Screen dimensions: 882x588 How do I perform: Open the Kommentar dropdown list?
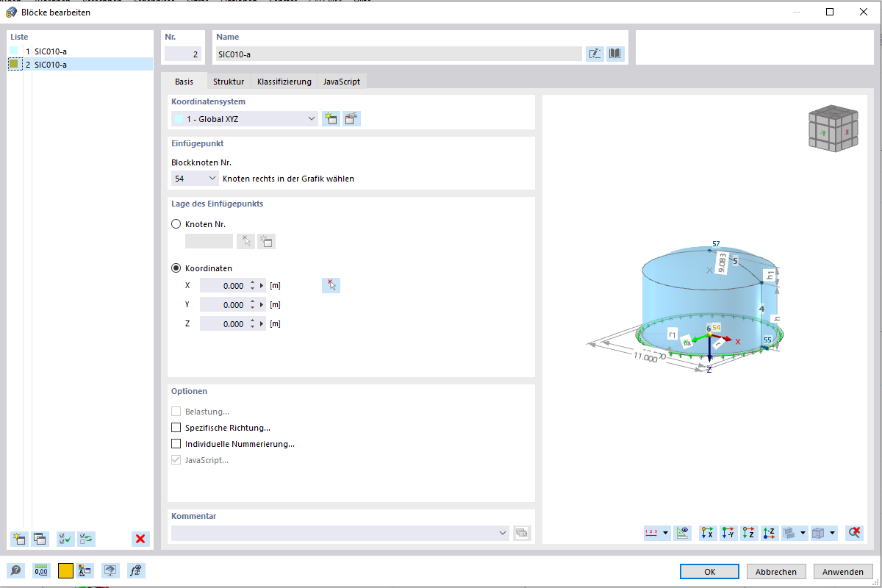(502, 533)
